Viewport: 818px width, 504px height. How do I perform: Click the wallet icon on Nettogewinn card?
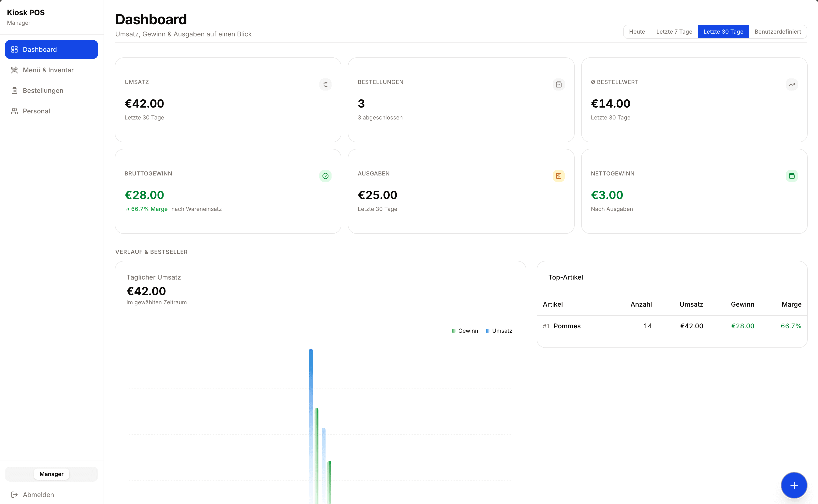(792, 176)
